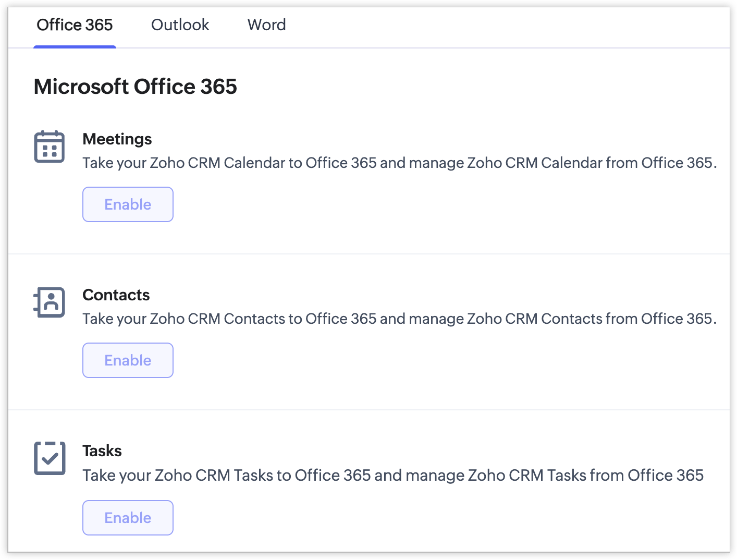
Task: Enable Contacts sync with Office 365
Action: click(x=128, y=360)
